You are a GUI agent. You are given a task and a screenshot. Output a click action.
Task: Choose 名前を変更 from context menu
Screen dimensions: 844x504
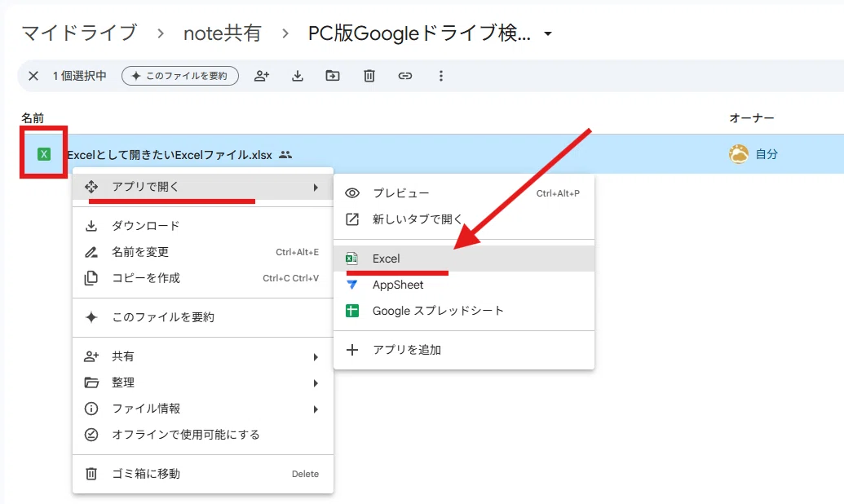click(x=203, y=252)
